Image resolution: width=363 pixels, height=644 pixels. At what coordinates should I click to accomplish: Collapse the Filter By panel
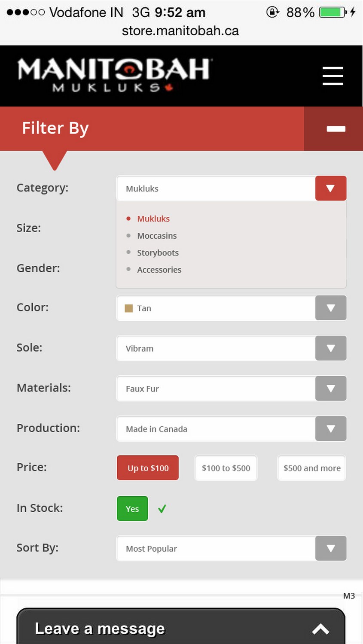(x=335, y=129)
